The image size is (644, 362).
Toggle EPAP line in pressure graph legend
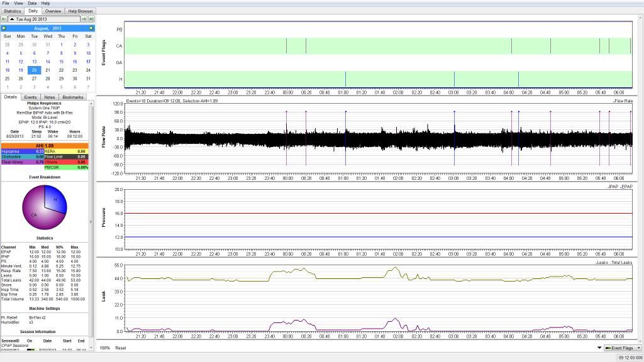626,187
